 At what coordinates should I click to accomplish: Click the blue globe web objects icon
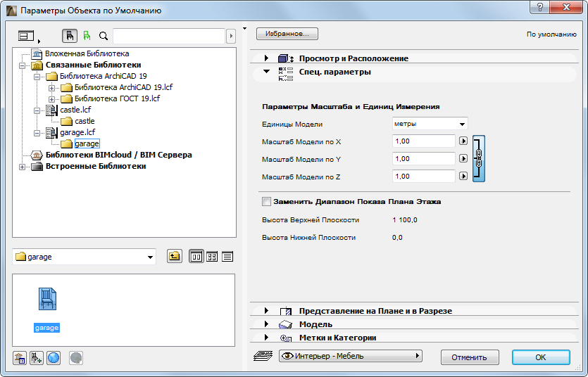tap(54, 358)
